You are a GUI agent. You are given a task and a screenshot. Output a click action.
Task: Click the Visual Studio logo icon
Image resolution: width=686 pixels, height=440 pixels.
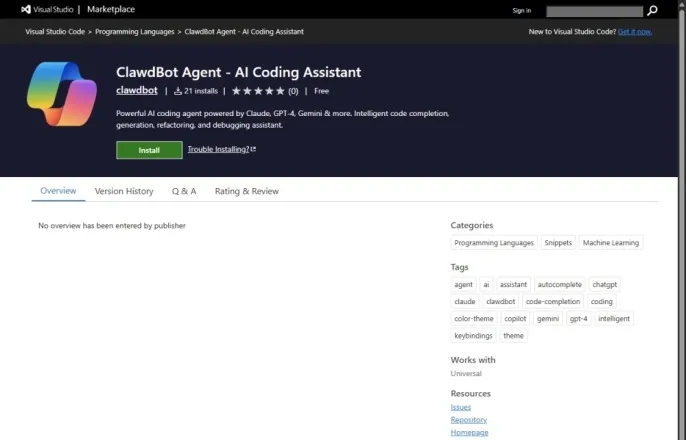[x=26, y=9]
